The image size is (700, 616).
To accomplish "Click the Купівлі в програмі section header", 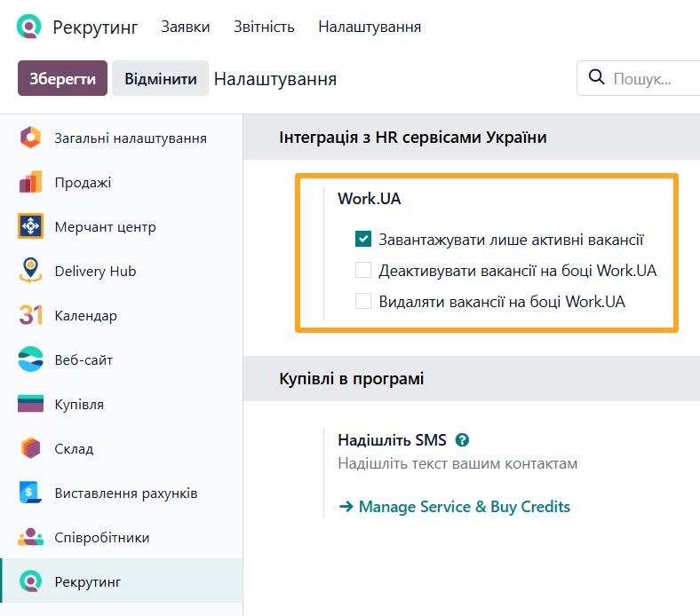I will (x=352, y=379).
